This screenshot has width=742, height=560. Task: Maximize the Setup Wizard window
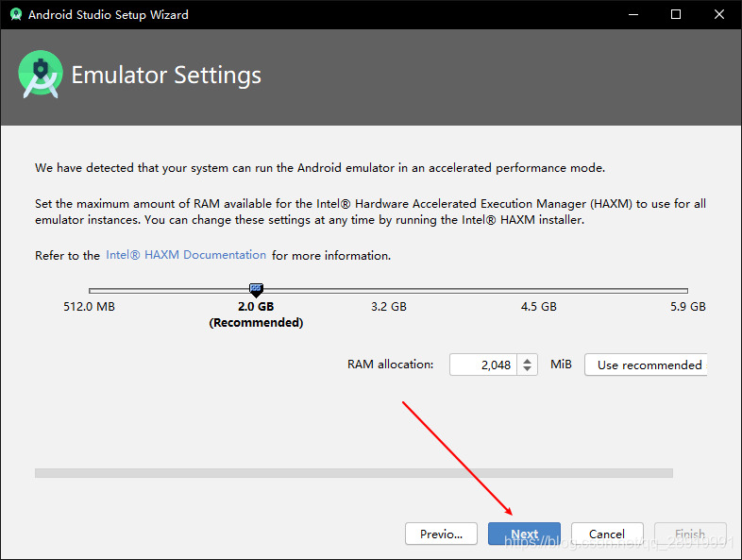tap(676, 15)
